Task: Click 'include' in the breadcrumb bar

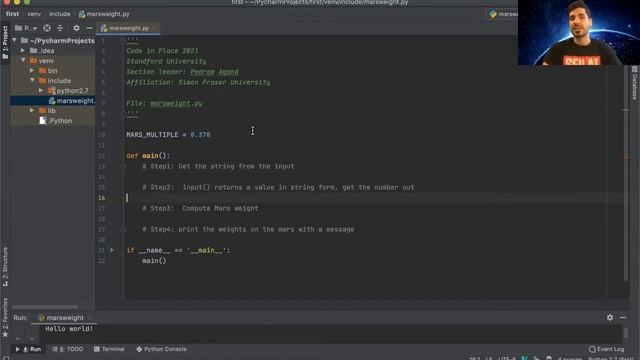Action: pos(60,14)
